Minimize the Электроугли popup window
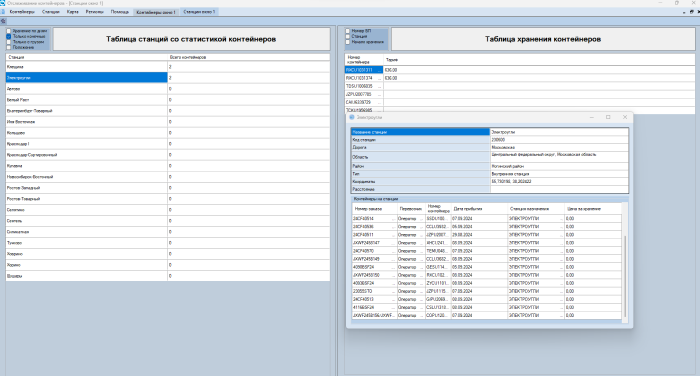This screenshot has height=376, width=700. (592, 117)
